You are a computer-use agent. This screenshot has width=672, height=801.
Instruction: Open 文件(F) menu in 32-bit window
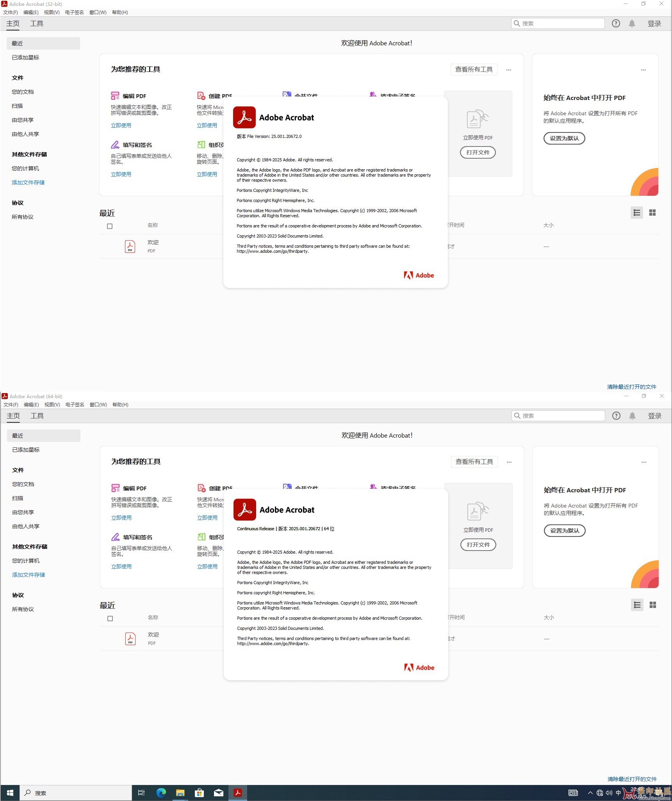pos(11,13)
